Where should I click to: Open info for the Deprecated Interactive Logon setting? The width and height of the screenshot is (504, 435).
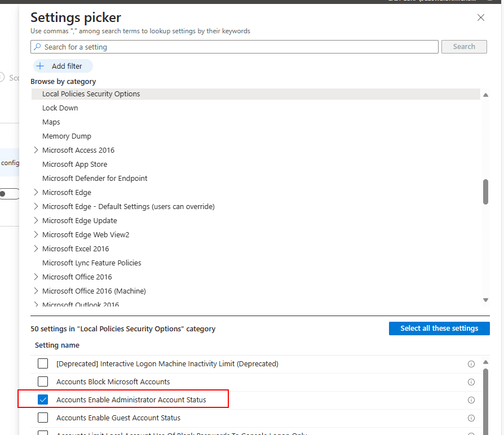click(x=471, y=363)
